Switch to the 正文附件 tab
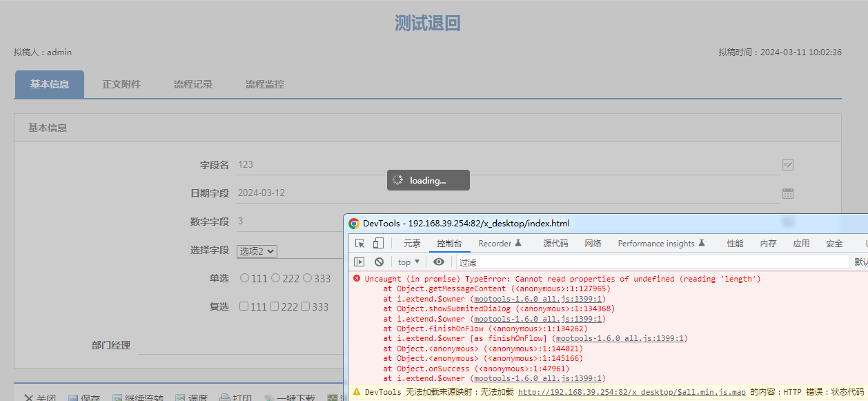 121,84
